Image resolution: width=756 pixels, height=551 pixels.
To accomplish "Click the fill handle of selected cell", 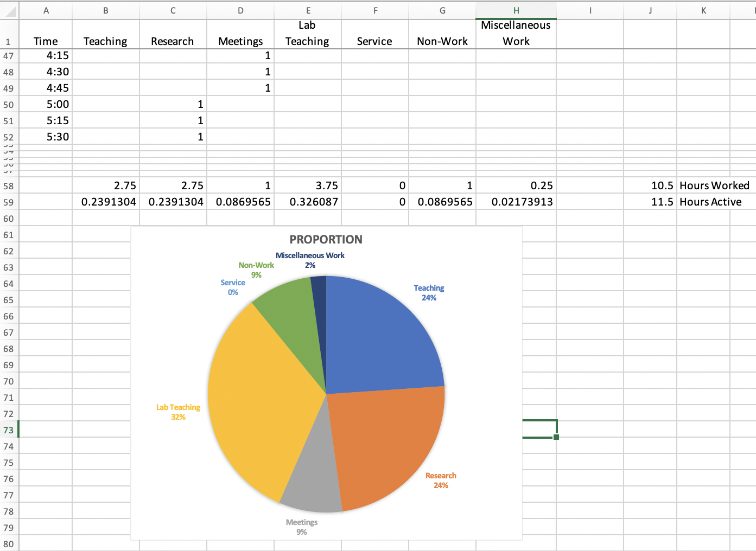I will pos(556,437).
